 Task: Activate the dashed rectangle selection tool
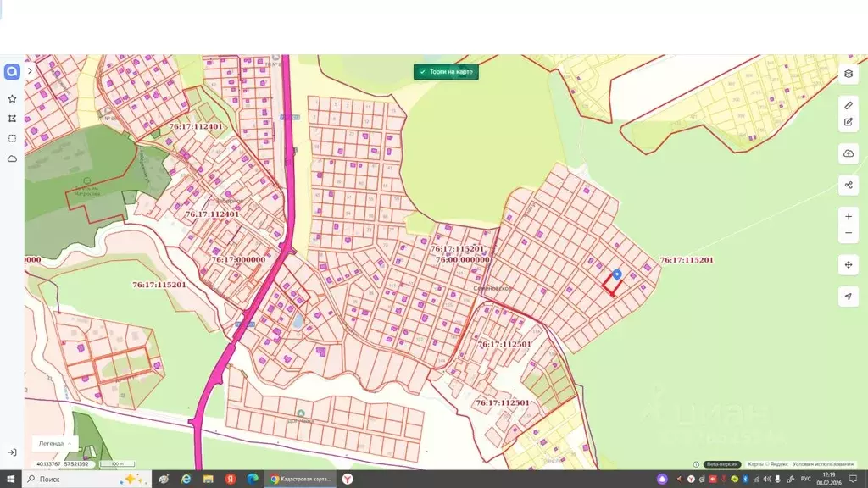pos(12,138)
